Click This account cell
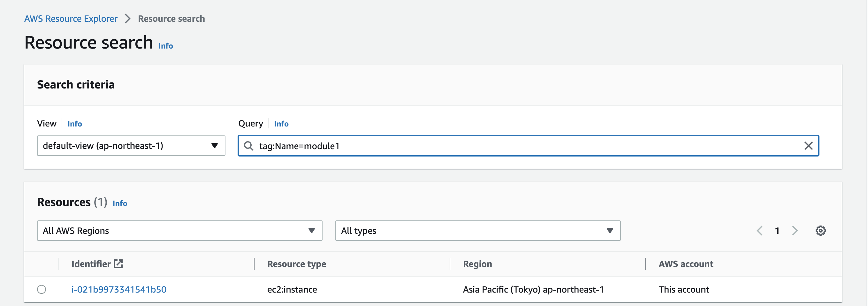This screenshot has width=868, height=306. coord(684,289)
